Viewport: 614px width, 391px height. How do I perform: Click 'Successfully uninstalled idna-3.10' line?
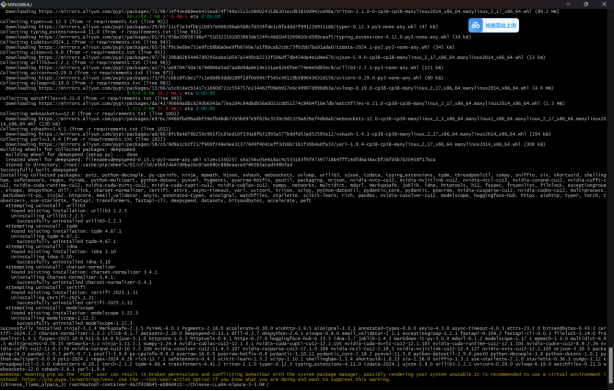point(63,262)
